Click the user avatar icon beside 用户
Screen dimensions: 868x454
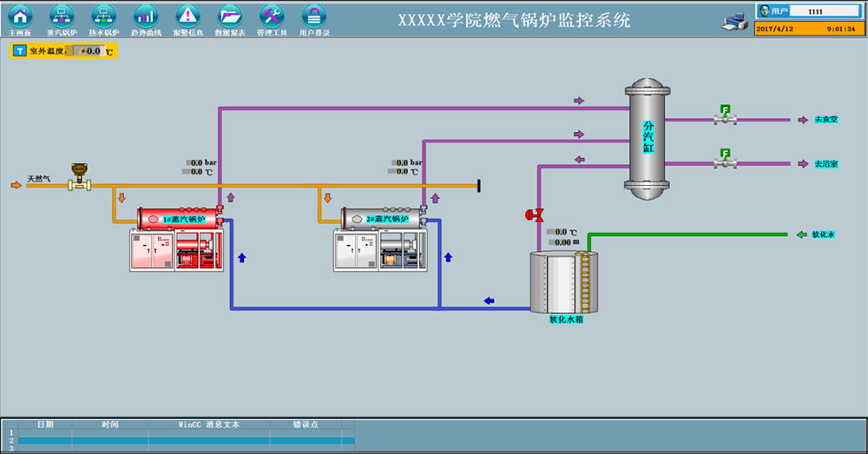(765, 10)
